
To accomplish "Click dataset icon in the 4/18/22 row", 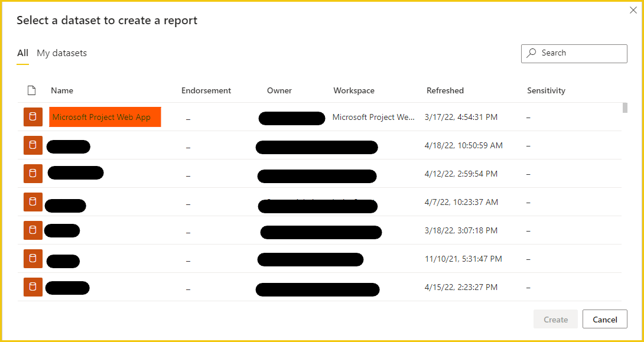I will coord(33,145).
